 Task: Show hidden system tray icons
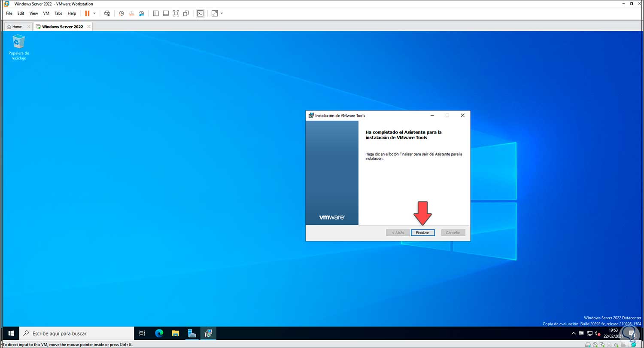[574, 333]
